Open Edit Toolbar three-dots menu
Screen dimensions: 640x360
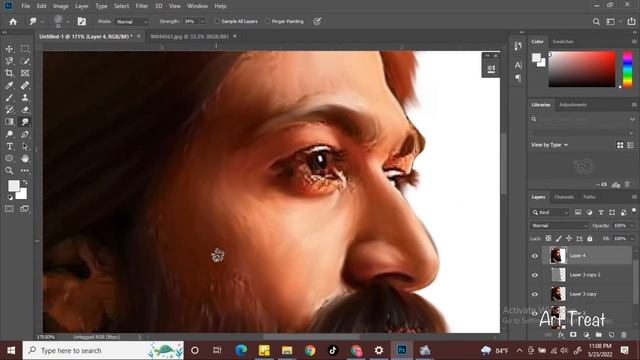click(25, 171)
